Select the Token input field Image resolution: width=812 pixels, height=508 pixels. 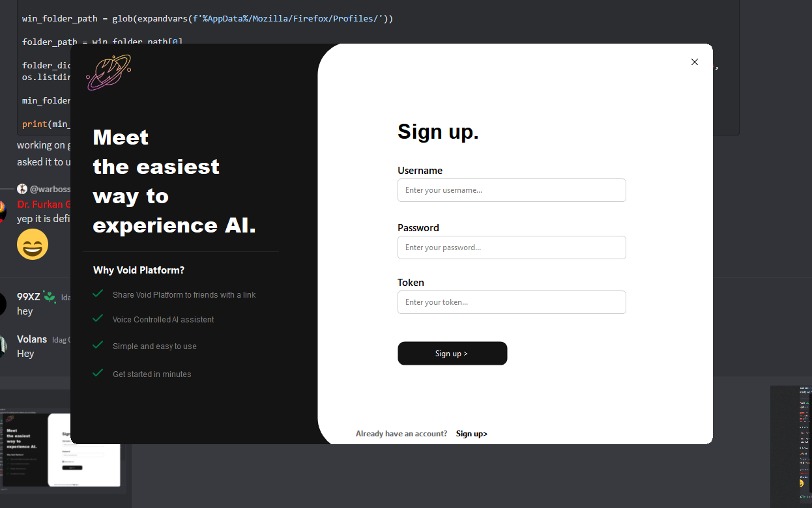(x=512, y=302)
